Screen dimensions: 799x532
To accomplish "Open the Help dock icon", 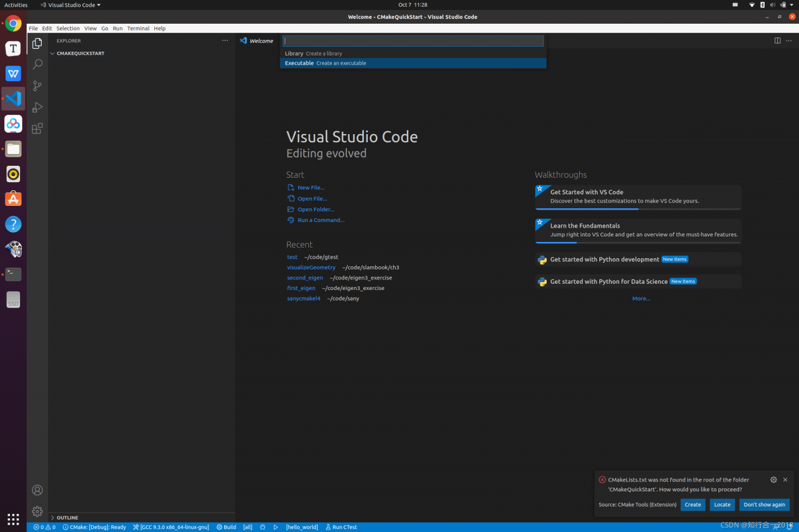I will 13,224.
